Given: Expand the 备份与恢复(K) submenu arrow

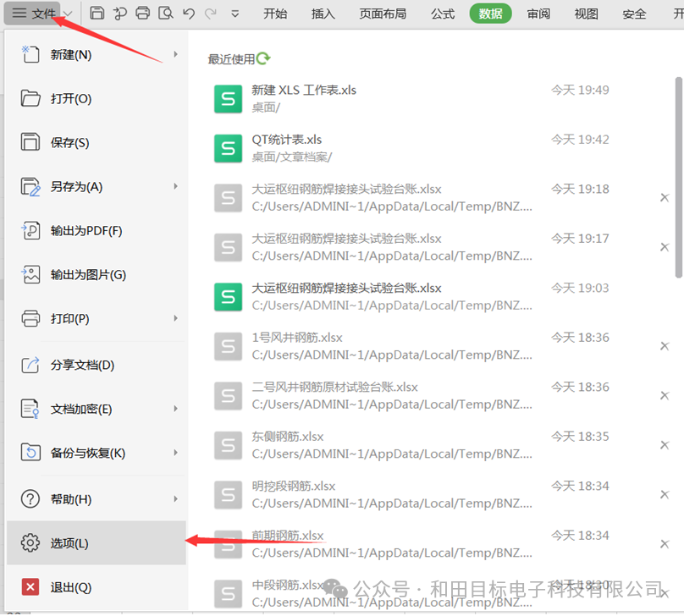Looking at the screenshot, I should point(176,453).
